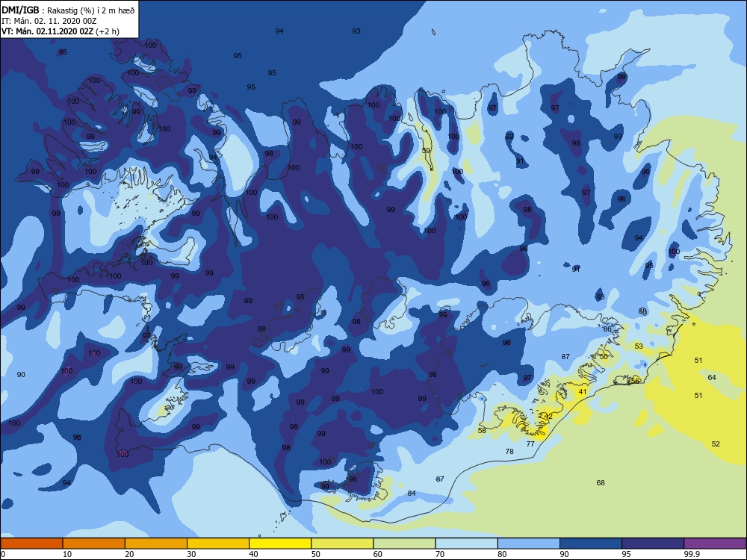Click the legend tick label 20
Image resolution: width=747 pixels, height=560 pixels.
129,554
